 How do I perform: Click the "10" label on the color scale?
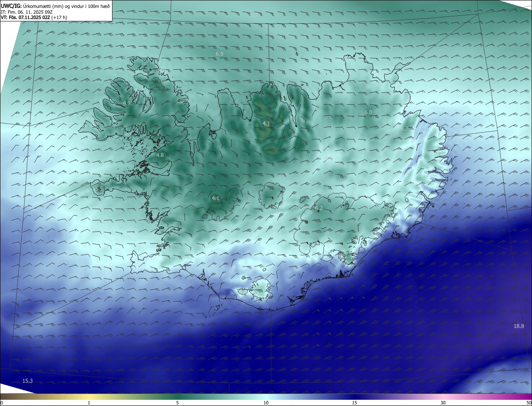[266, 403]
